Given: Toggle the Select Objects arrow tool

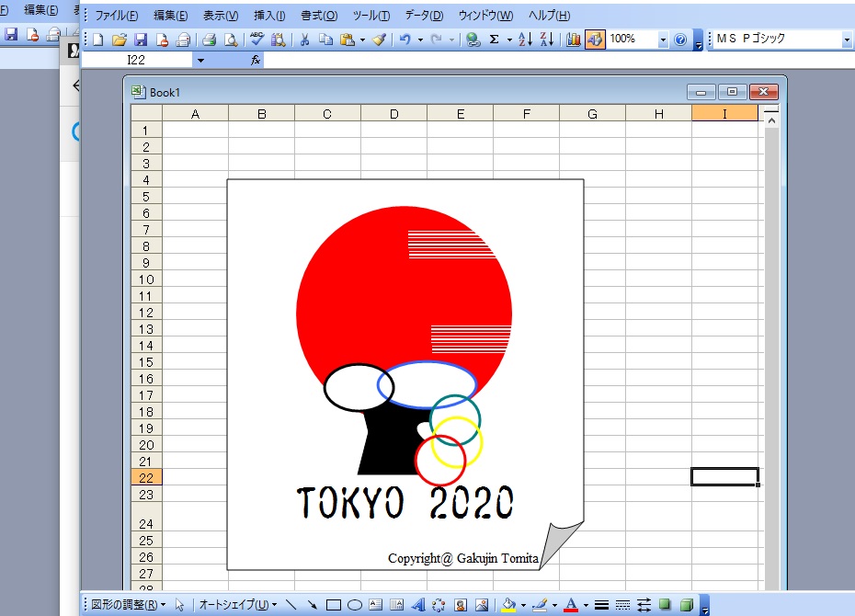Looking at the screenshot, I should point(180,605).
